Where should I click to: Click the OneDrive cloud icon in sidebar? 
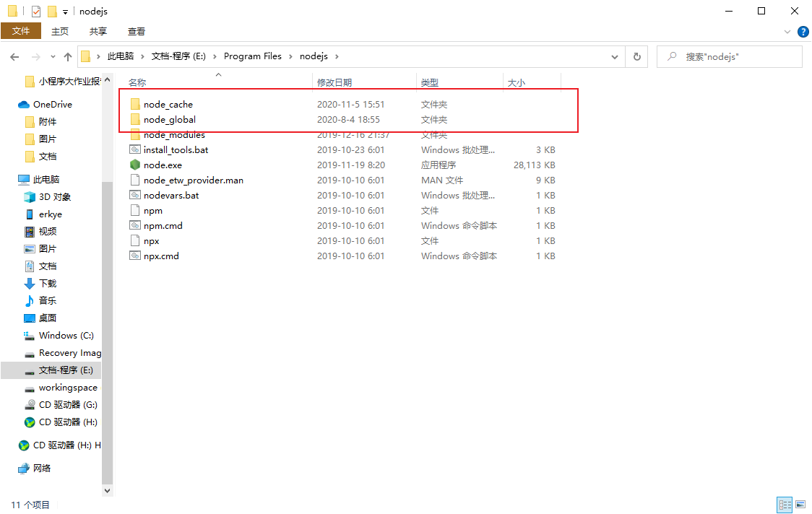pos(24,105)
